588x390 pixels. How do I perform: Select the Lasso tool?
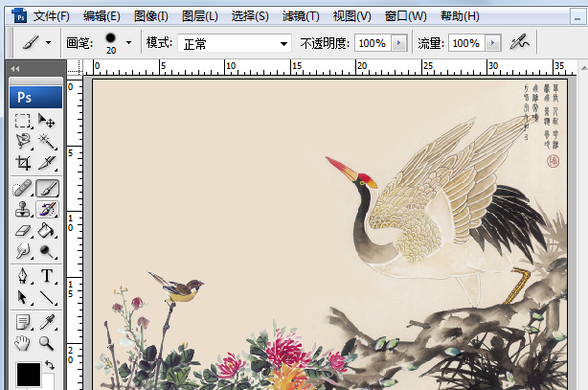(x=23, y=142)
